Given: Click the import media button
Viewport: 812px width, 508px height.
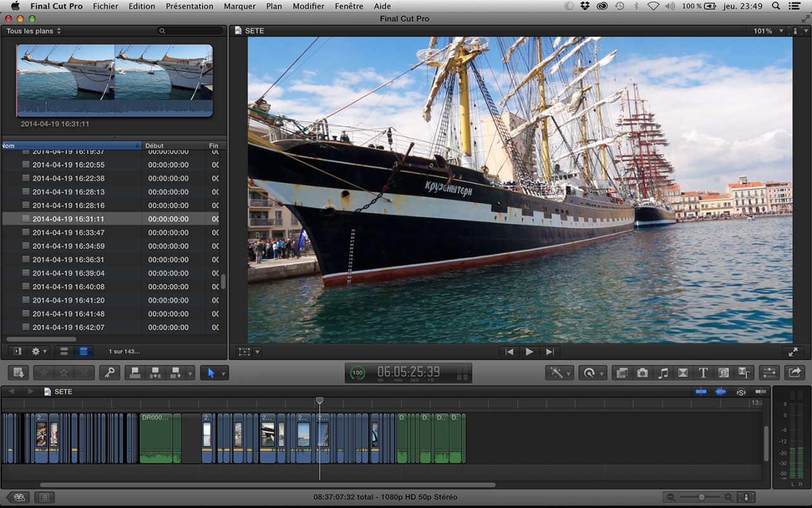Looking at the screenshot, I should [18, 373].
